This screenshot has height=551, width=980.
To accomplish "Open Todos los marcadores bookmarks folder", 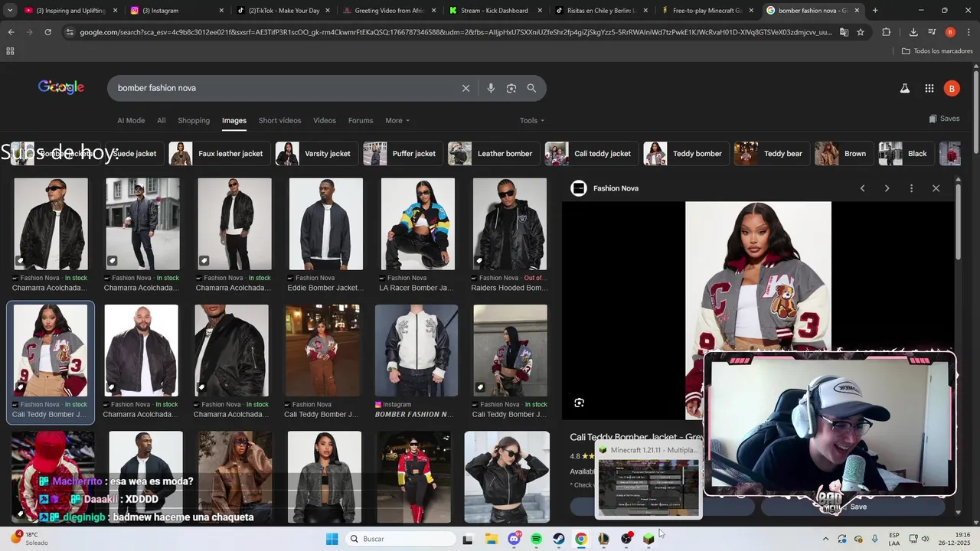I will click(x=937, y=51).
